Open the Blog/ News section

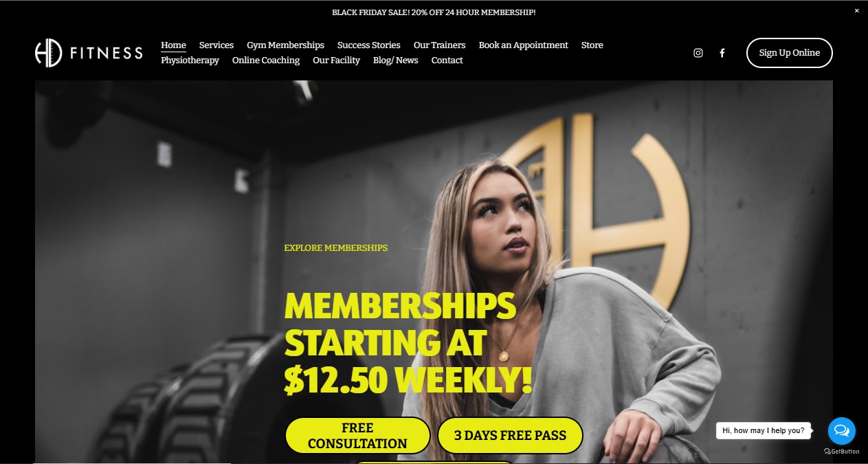[x=396, y=60]
